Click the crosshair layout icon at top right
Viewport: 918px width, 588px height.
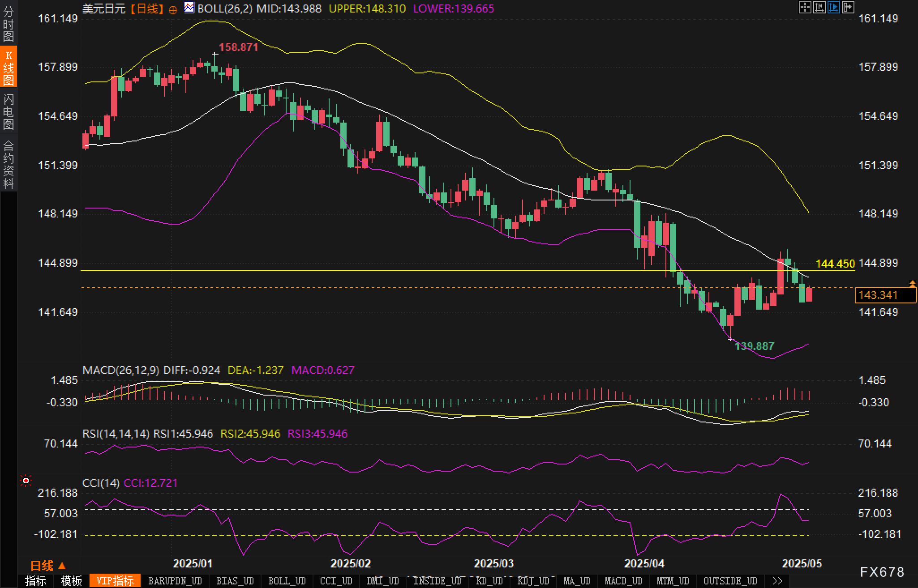(805, 7)
